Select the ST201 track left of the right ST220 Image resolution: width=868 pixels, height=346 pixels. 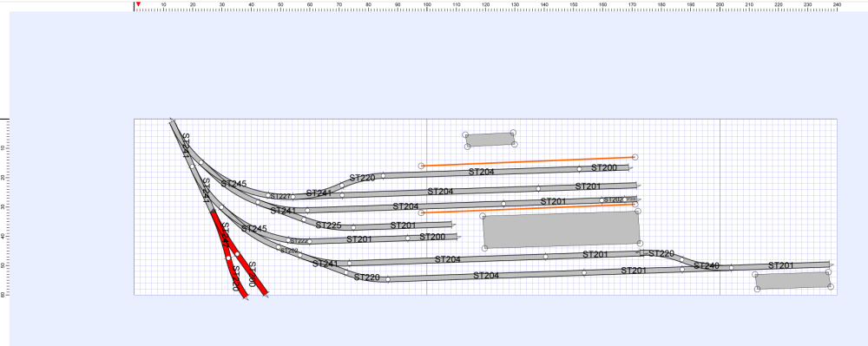pyautogui.click(x=595, y=254)
